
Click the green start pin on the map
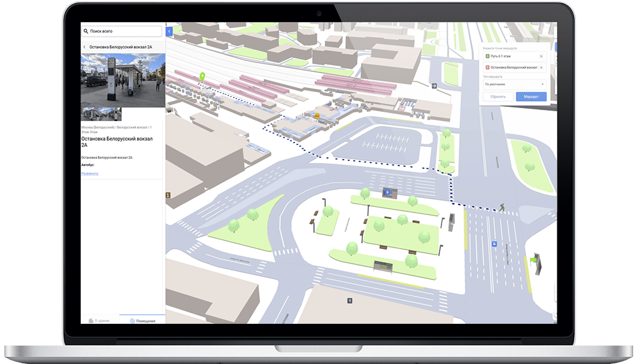click(203, 77)
